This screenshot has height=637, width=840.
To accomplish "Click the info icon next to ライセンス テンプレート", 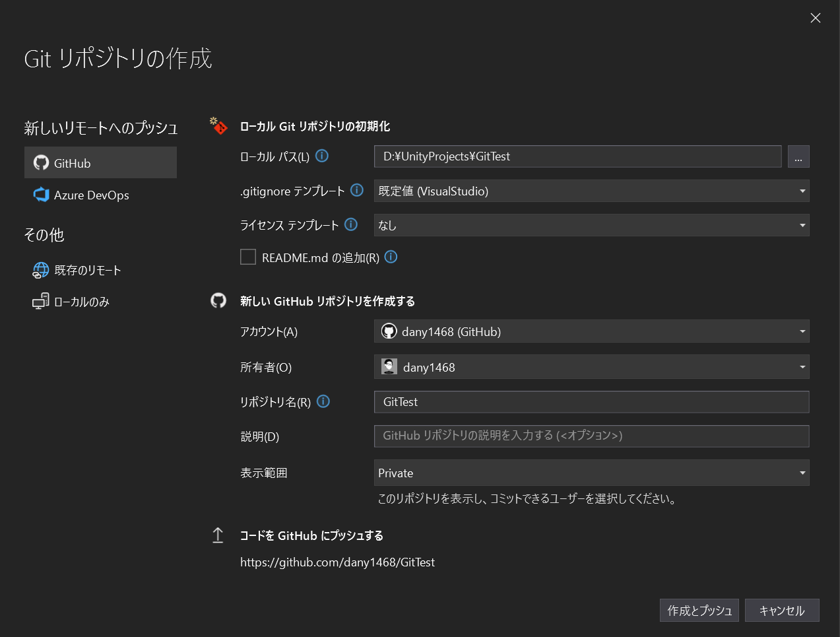I will pos(351,224).
